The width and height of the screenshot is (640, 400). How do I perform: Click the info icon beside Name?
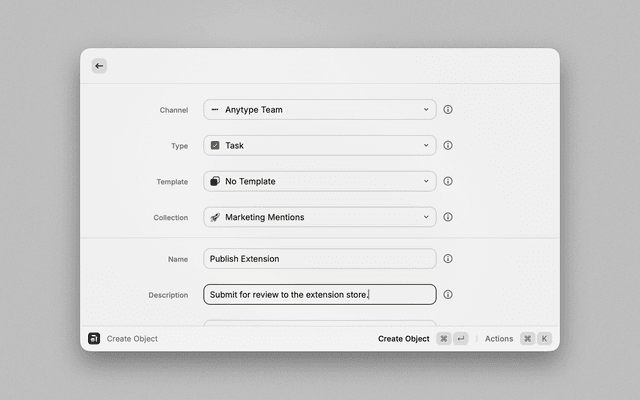coord(448,259)
